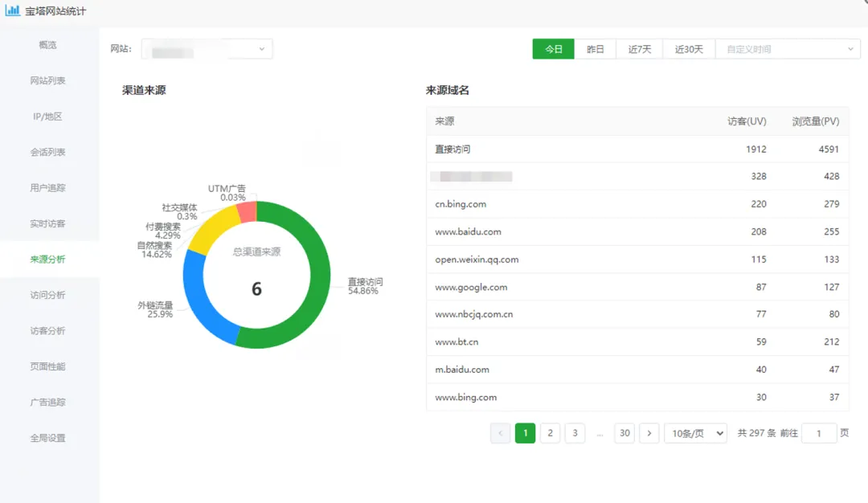Open the 网站列表 sidebar menu

click(x=47, y=81)
